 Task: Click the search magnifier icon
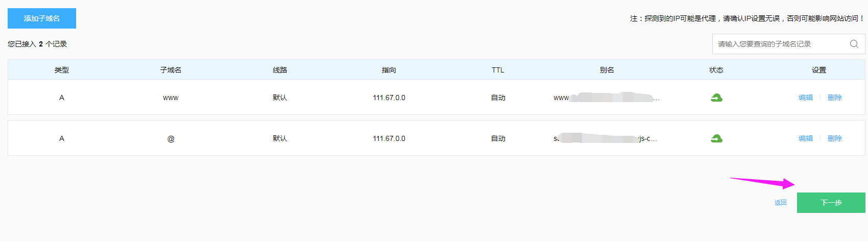coord(854,44)
